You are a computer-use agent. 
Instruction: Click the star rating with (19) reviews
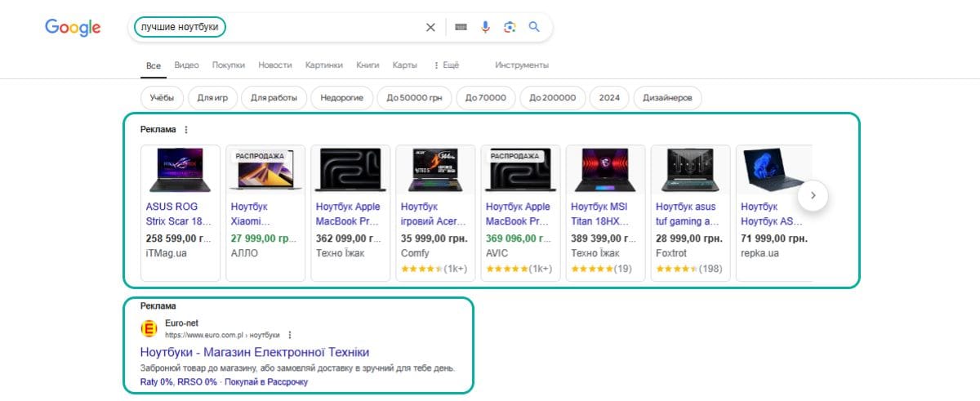pos(600,269)
